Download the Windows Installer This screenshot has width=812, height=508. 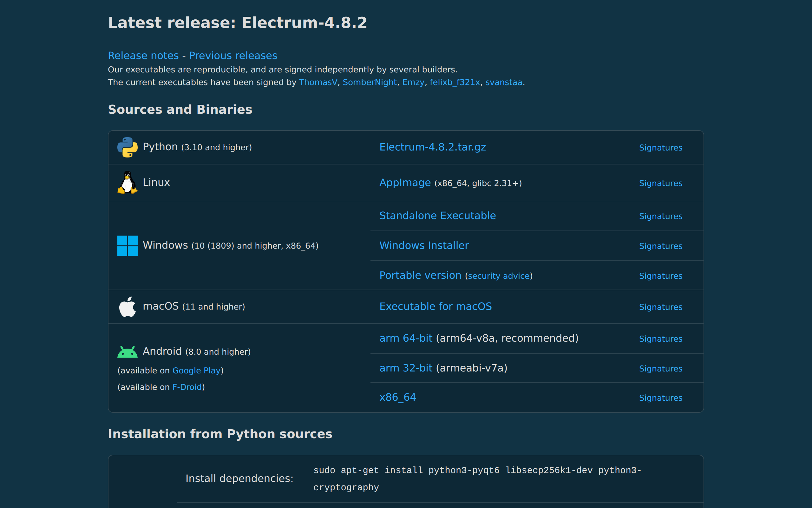pyautogui.click(x=424, y=246)
